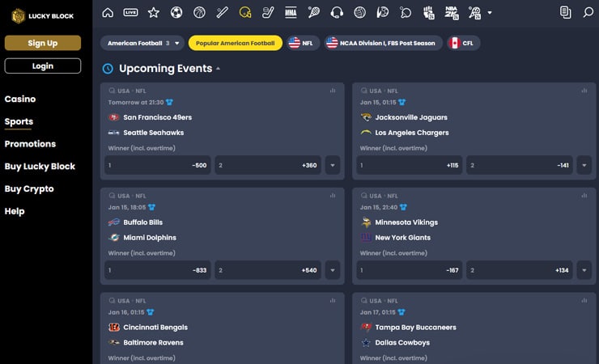The width and height of the screenshot is (599, 364).
Task: Open stats icon for Bills vs Dolphins
Action: click(x=333, y=196)
